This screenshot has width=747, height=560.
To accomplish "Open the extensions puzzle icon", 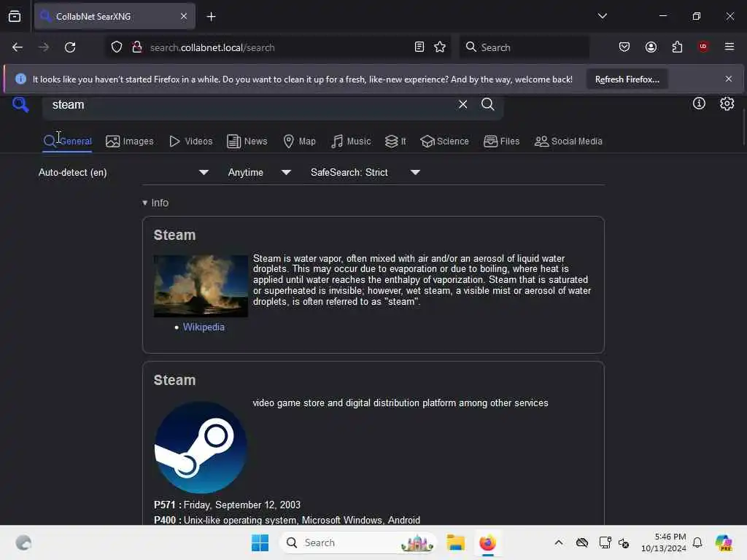I will click(677, 47).
